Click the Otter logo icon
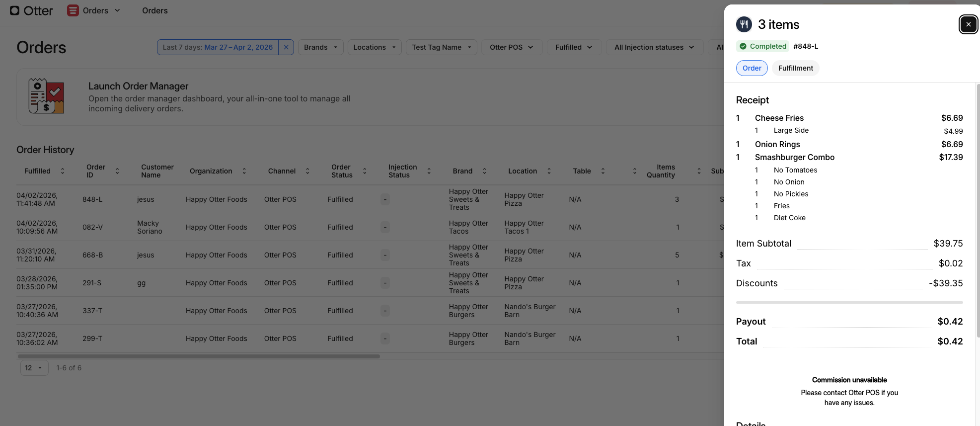 pos(15,10)
